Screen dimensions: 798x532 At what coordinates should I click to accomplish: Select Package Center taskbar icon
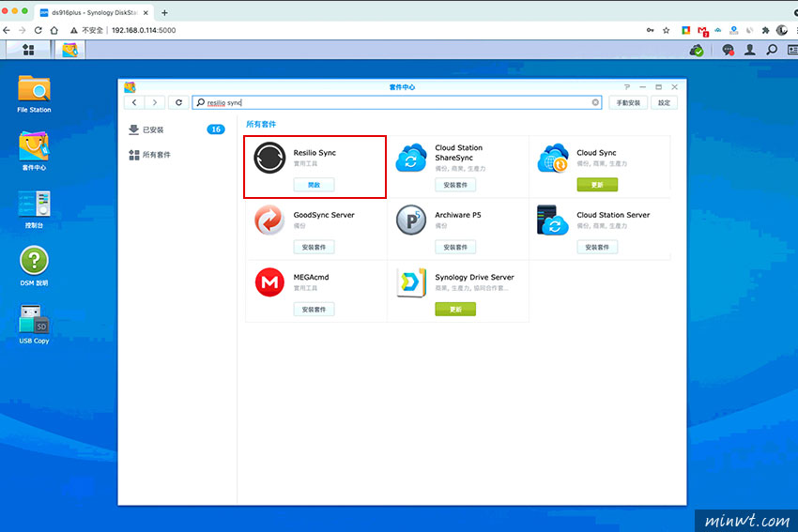[70, 50]
